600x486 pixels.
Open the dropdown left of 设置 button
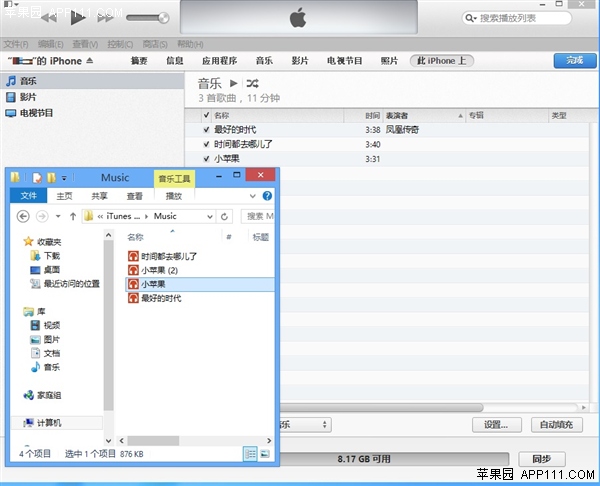304,425
